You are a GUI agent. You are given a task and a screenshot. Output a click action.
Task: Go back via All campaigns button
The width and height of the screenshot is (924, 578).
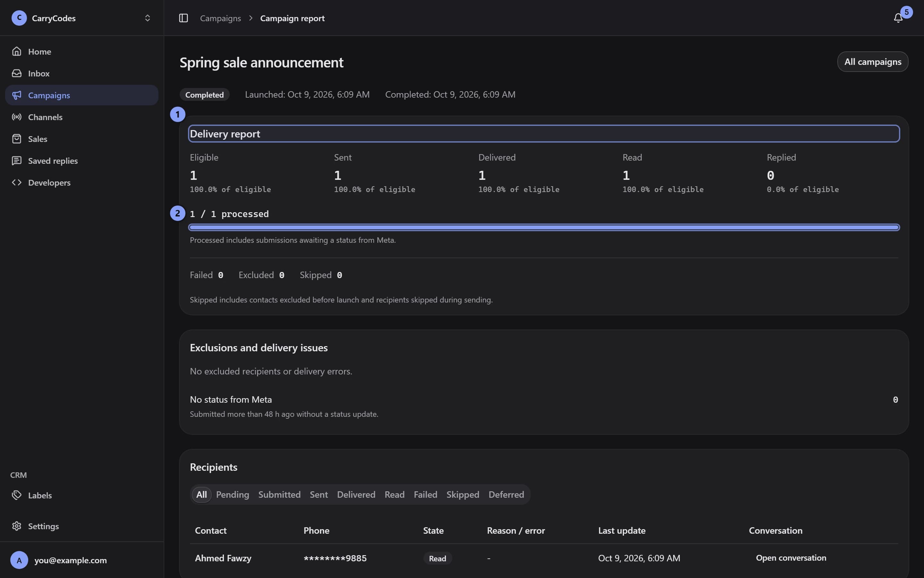coord(873,62)
